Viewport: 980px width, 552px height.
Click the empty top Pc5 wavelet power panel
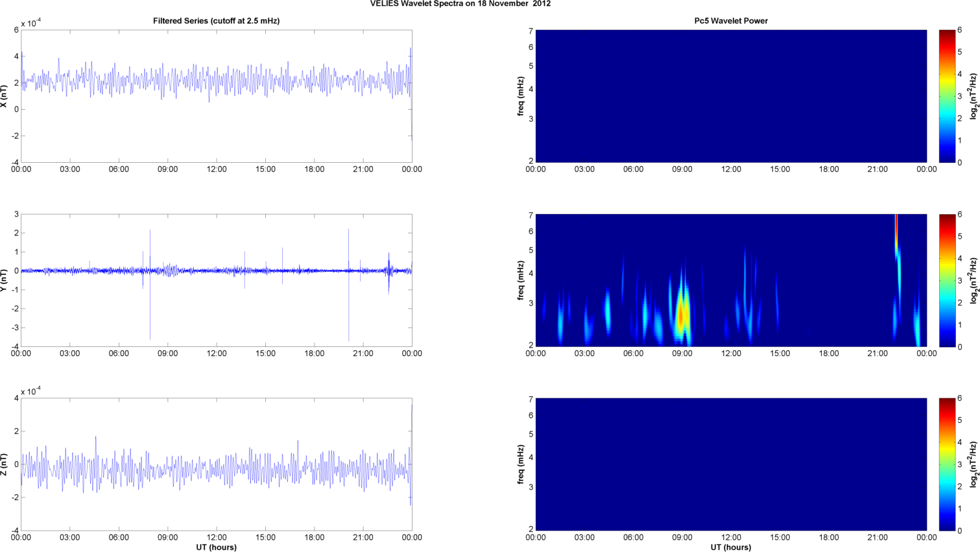click(x=731, y=96)
